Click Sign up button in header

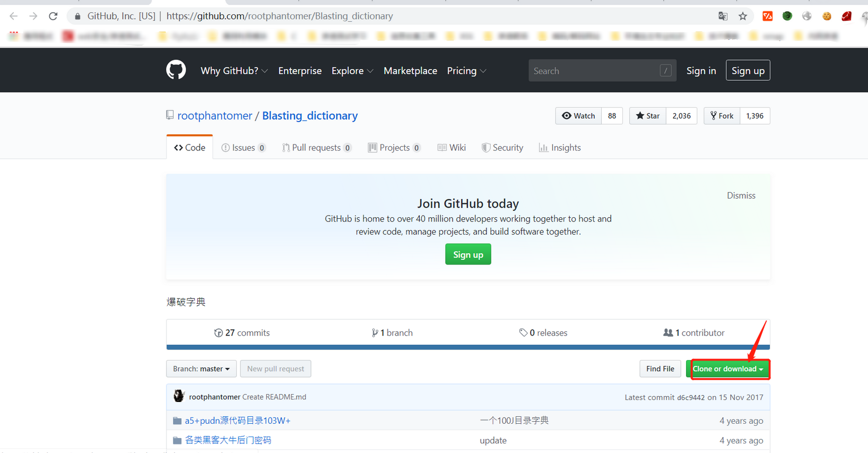click(x=748, y=71)
